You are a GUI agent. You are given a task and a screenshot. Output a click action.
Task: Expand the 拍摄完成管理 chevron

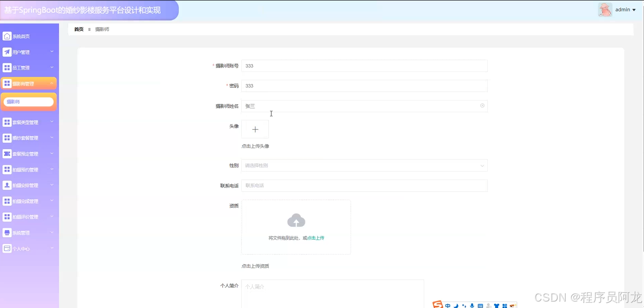pos(52,201)
